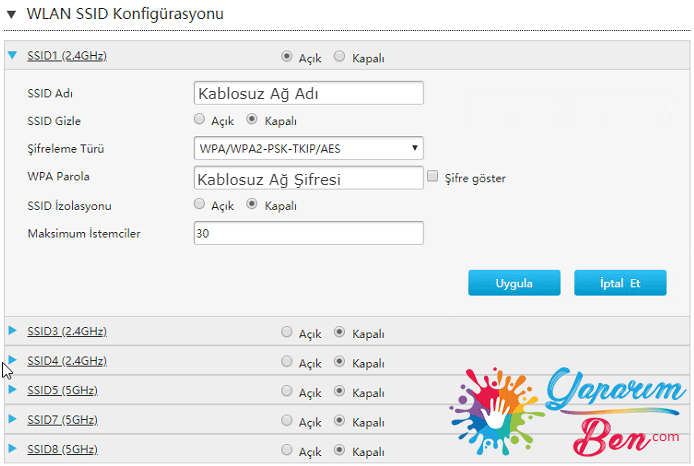Set SSID1 to Kapalı
Screen dimensions: 694x466
tap(340, 57)
